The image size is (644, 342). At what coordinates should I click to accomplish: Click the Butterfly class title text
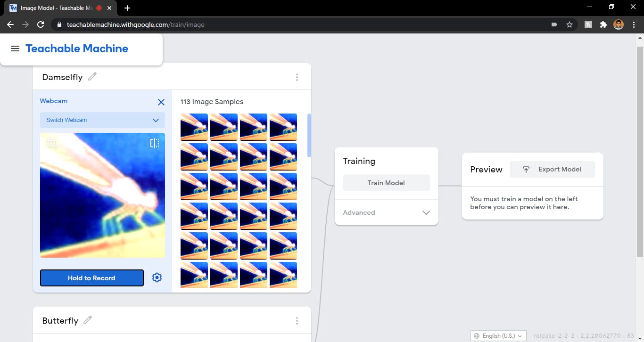60,321
